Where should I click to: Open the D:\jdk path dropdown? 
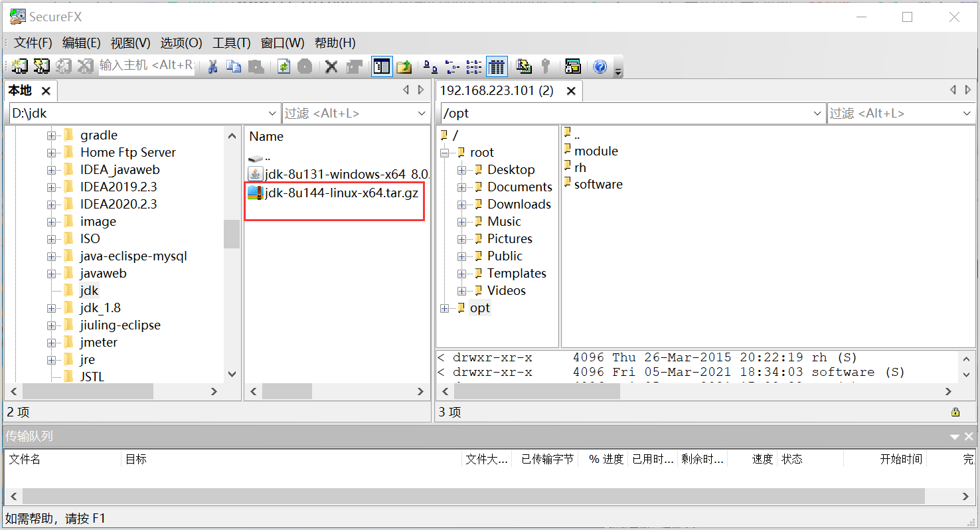(x=272, y=114)
